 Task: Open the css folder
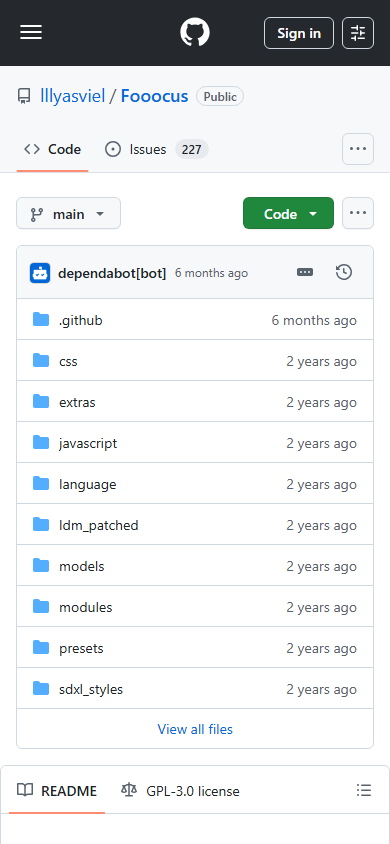[x=68, y=361]
